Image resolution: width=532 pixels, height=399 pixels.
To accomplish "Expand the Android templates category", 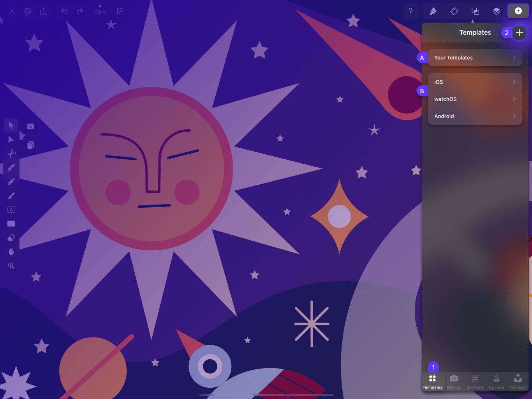I will point(475,116).
